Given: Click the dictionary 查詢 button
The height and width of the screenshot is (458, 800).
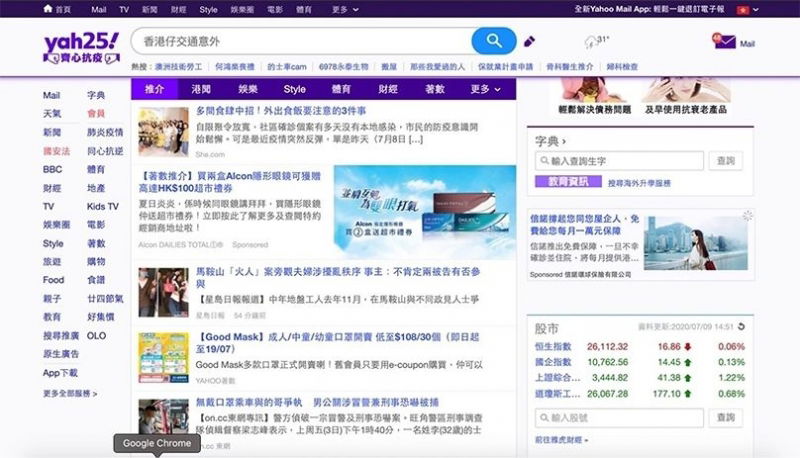Looking at the screenshot, I should pos(726,161).
